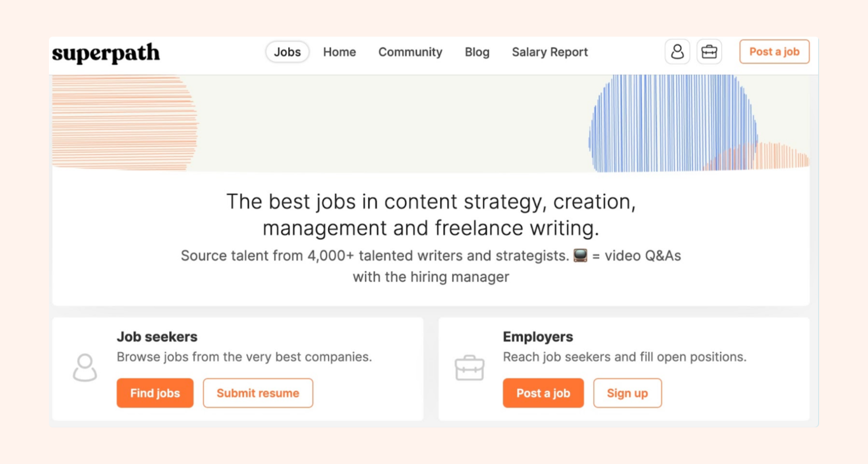Go to the Home nav item
This screenshot has height=464, width=868.
[339, 52]
